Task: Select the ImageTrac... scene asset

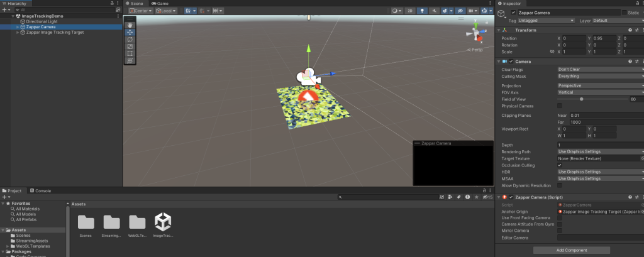Action: [x=163, y=222]
